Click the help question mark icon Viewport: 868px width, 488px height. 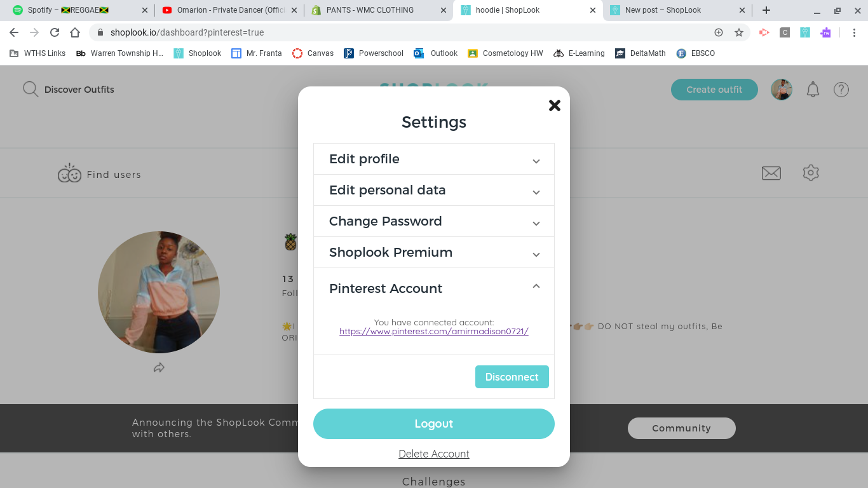click(x=841, y=90)
